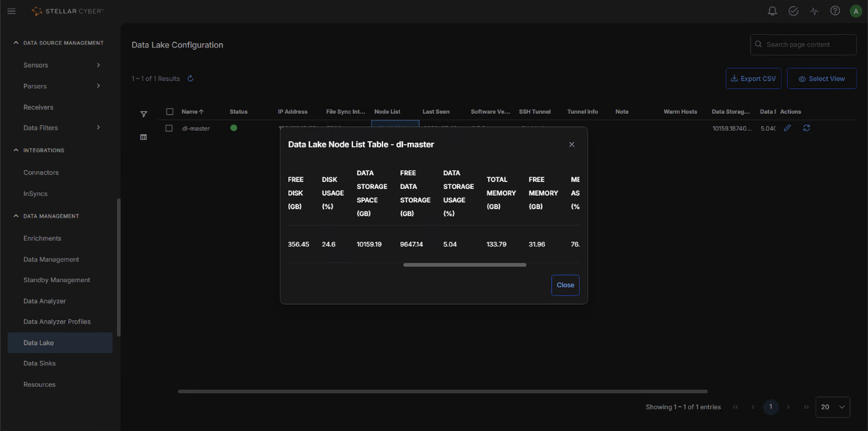Image resolution: width=868 pixels, height=431 pixels.
Task: Click the main table horizontal scrollbar
Action: [x=442, y=392]
